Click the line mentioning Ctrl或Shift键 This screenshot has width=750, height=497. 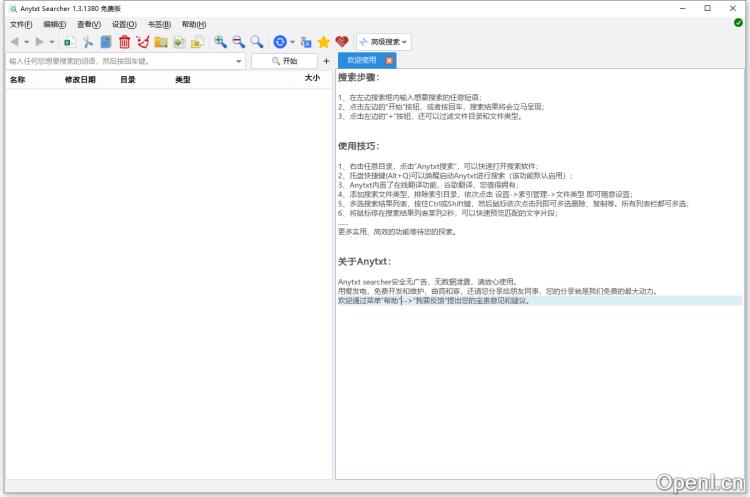(513, 204)
